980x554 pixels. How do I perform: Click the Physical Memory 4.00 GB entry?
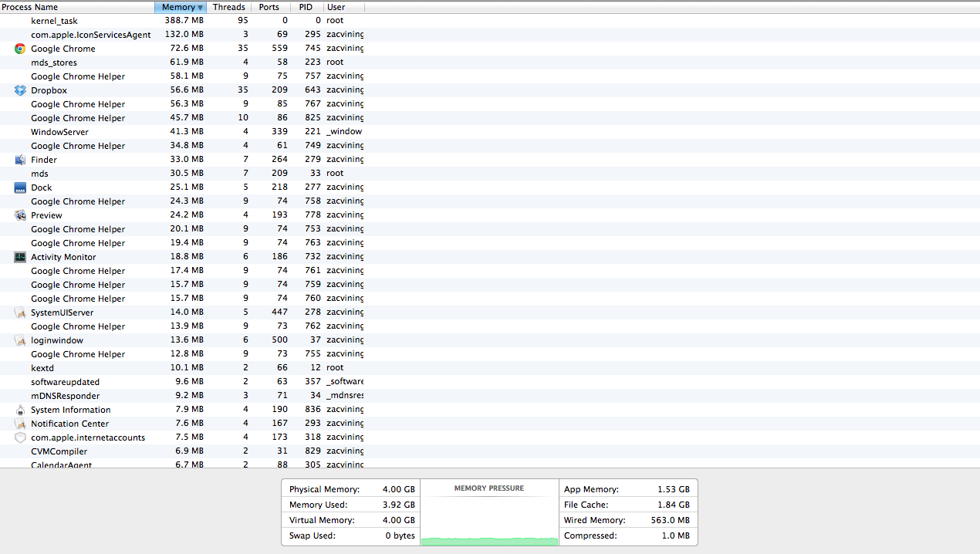pyautogui.click(x=352, y=489)
